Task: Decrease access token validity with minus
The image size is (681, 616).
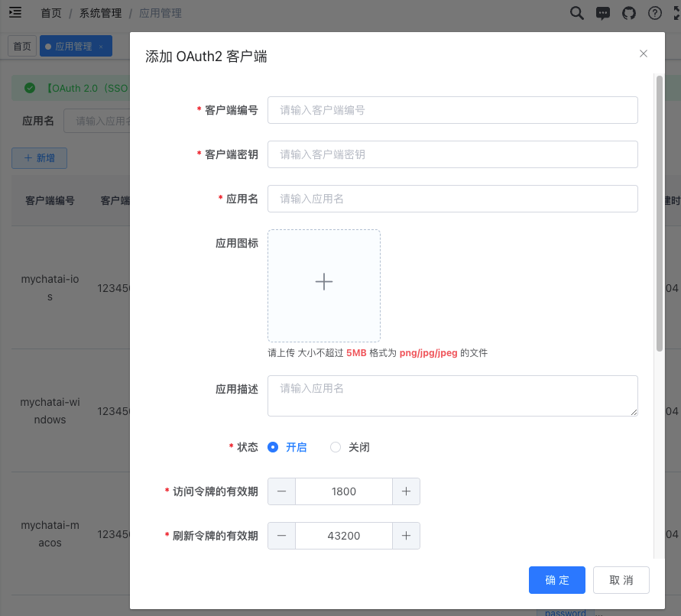Action: [281, 491]
